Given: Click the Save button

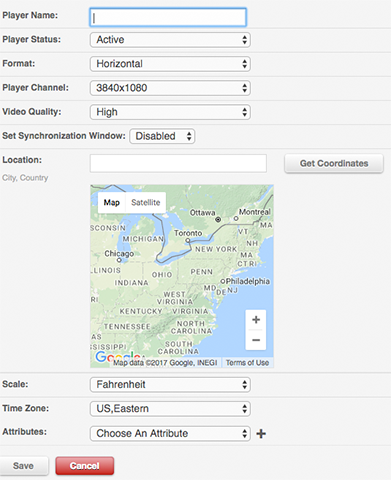Looking at the screenshot, I should tap(24, 466).
